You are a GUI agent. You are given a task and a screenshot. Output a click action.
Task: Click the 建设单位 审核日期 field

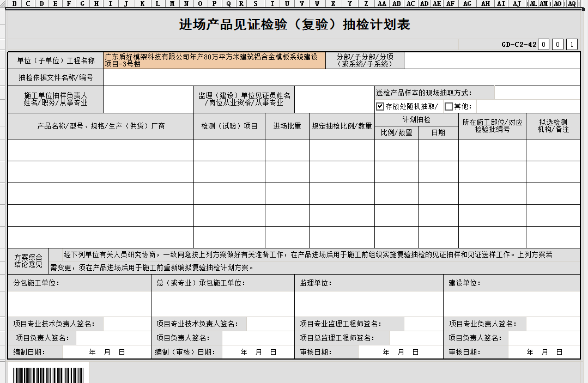click(545, 352)
